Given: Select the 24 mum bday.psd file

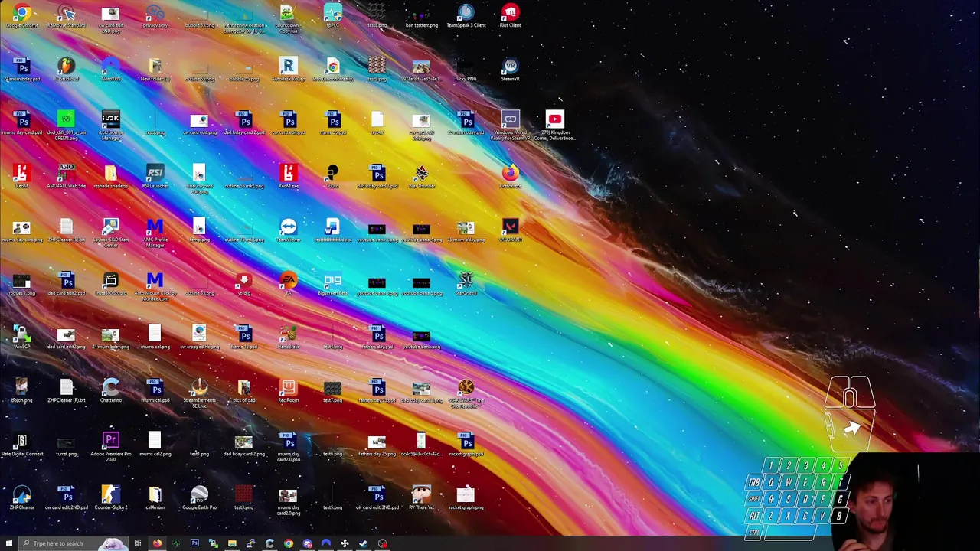Looking at the screenshot, I should click(x=21, y=67).
